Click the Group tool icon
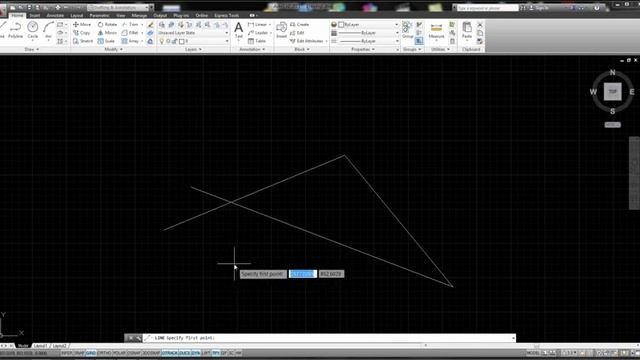 (407, 30)
